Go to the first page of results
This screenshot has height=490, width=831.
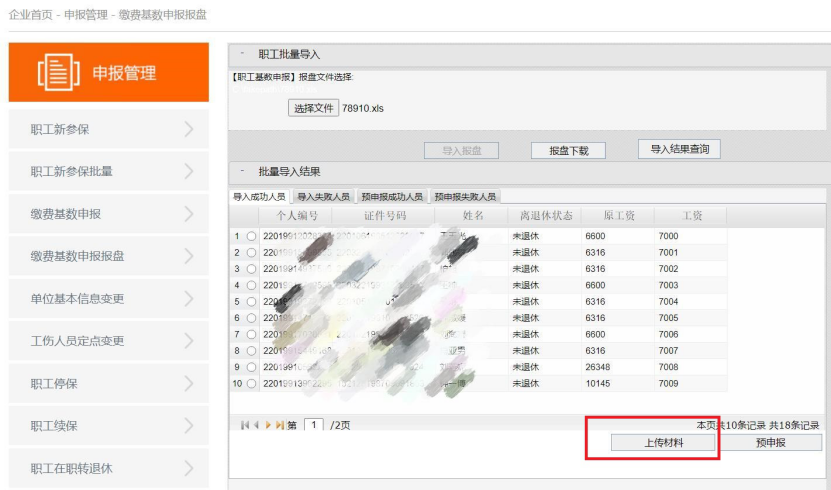click(244, 425)
